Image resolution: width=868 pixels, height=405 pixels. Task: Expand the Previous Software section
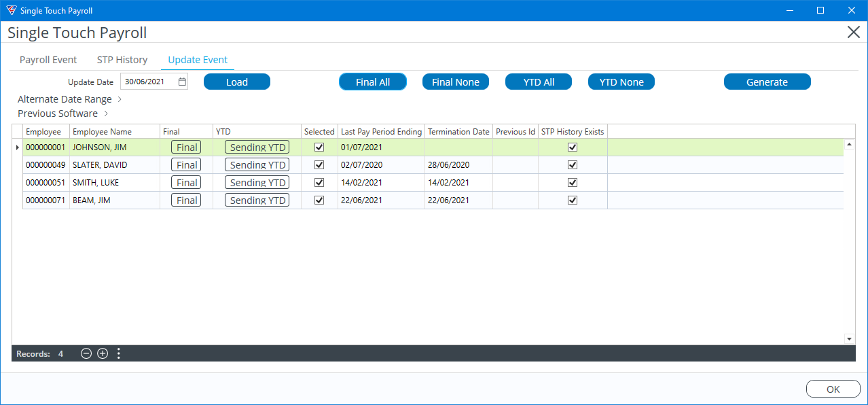63,113
